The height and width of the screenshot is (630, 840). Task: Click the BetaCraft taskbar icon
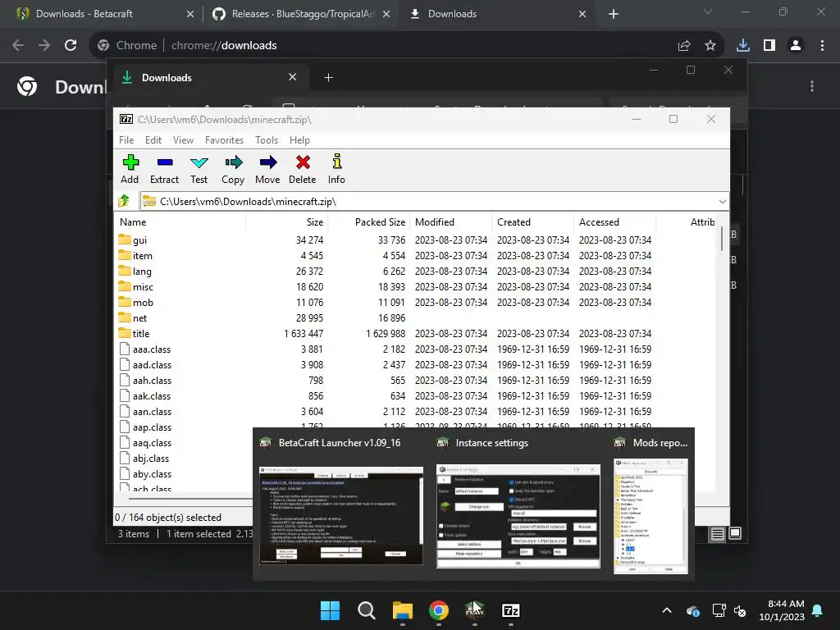pyautogui.click(x=475, y=610)
